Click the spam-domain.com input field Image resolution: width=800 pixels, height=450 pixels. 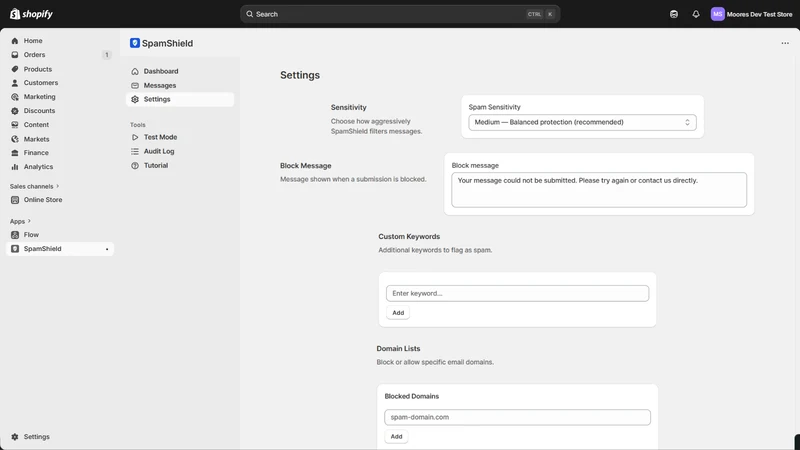coord(517,417)
